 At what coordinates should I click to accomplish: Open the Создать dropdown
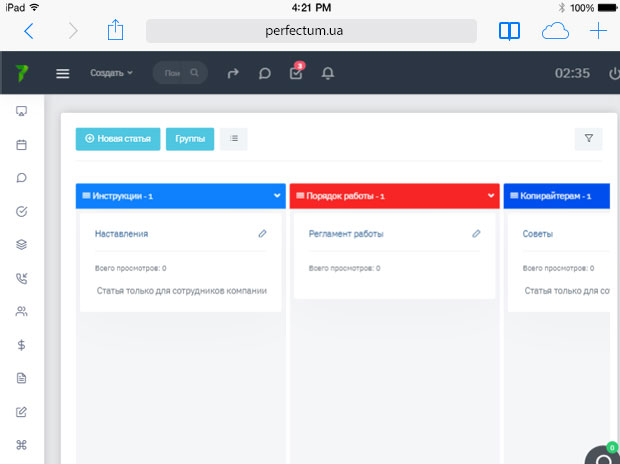tap(111, 73)
